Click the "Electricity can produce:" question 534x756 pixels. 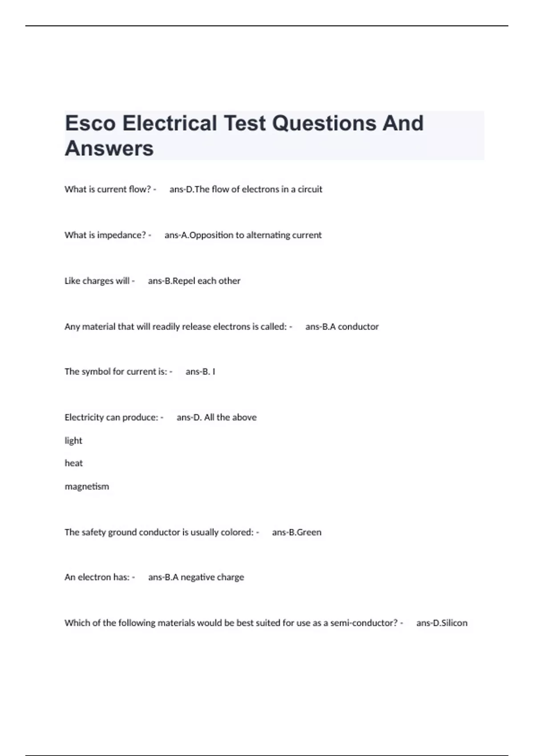(111, 418)
